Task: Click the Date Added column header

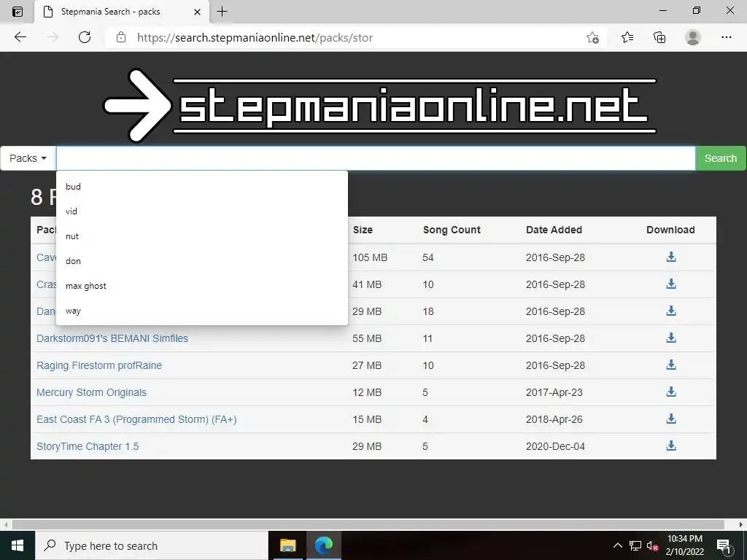Action: coord(554,230)
